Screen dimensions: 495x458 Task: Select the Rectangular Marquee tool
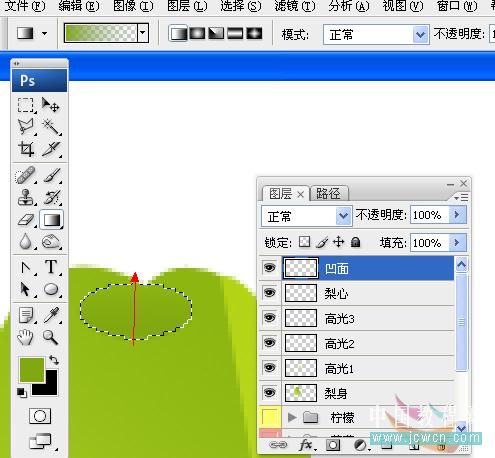point(26,105)
